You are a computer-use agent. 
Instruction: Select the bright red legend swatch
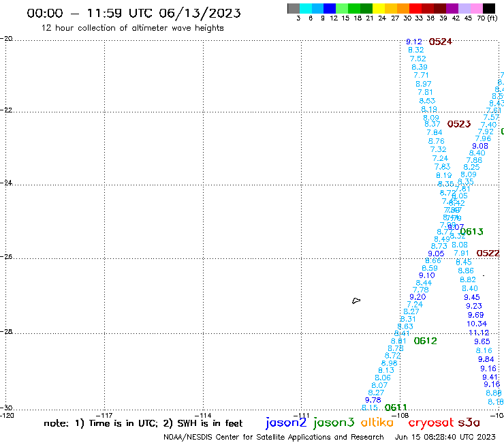[415, 8]
